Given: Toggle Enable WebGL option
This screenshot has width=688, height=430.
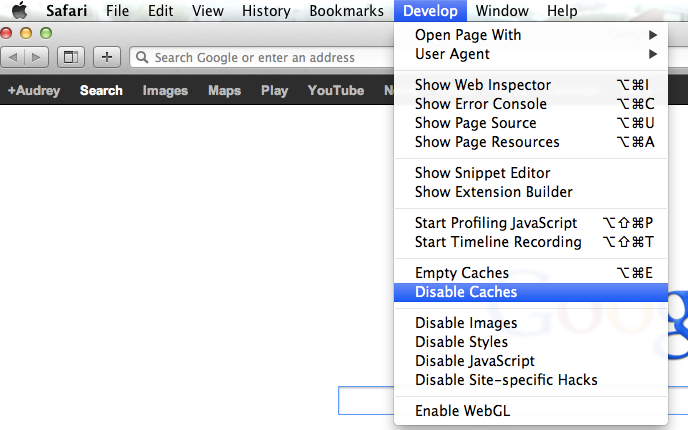Looking at the screenshot, I should coord(531,411).
